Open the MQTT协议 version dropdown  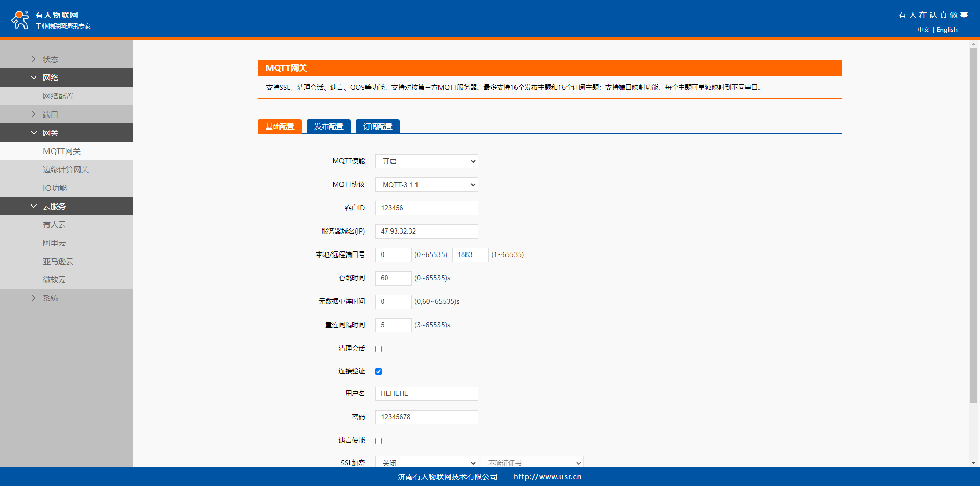(x=427, y=185)
